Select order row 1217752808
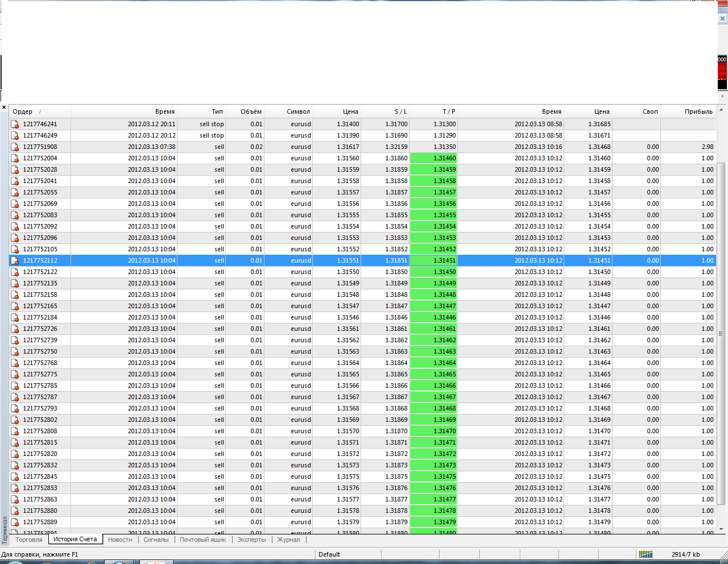 363,431
